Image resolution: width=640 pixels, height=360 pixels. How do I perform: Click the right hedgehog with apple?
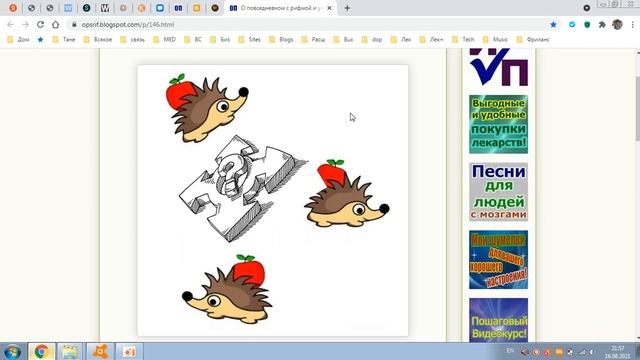[347, 193]
